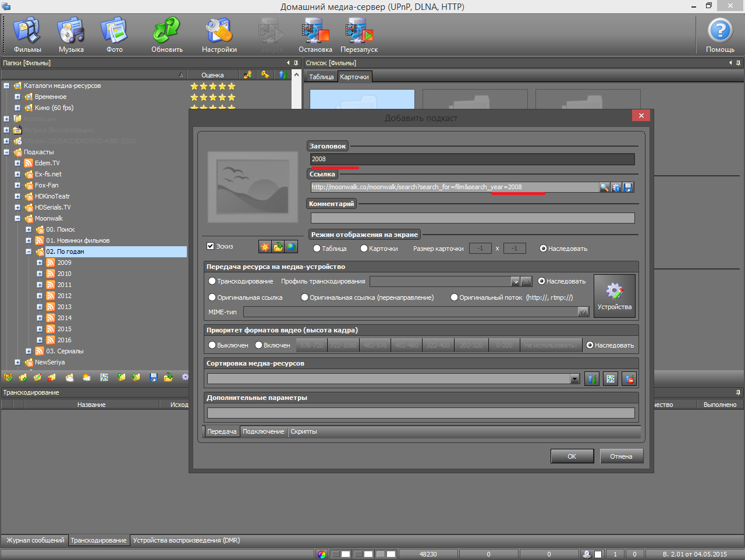This screenshot has height=560, width=745.
Task: Choose the Транскодирование radio option
Action: click(x=212, y=281)
